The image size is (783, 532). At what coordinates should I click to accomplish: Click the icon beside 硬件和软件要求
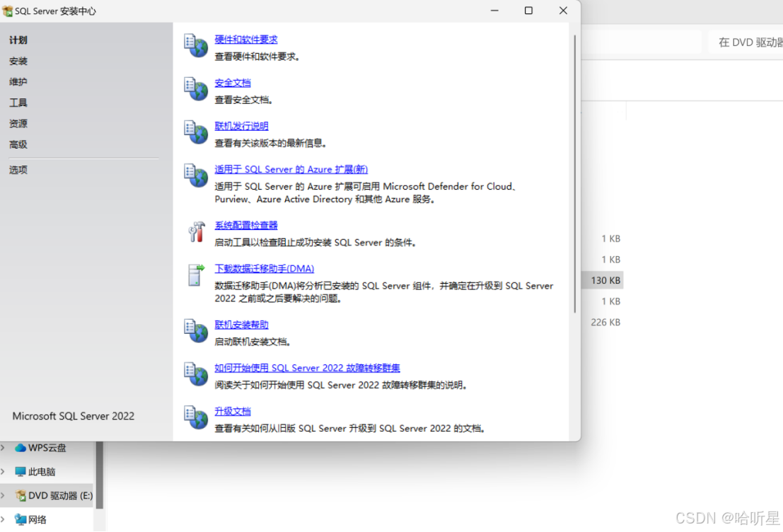[x=196, y=45]
